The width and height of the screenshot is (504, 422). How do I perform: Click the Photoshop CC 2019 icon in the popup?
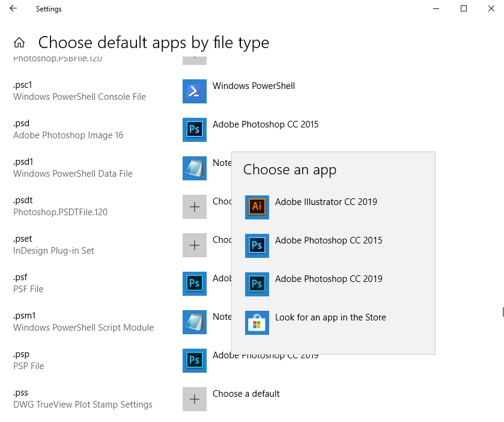[257, 284]
